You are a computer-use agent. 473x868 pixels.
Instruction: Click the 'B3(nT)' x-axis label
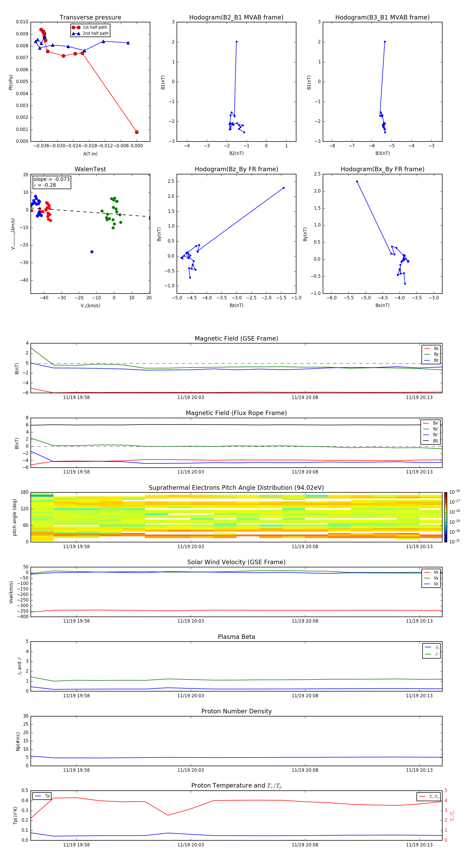pos(382,153)
